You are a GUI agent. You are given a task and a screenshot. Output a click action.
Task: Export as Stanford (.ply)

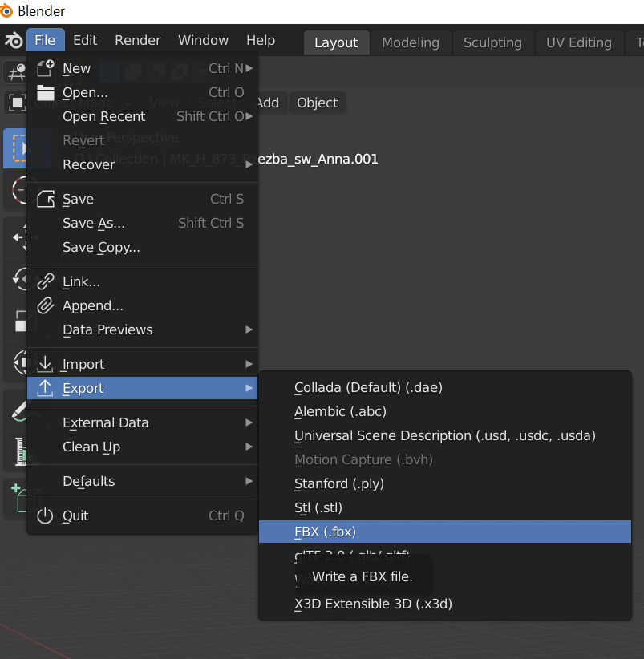[x=445, y=483]
